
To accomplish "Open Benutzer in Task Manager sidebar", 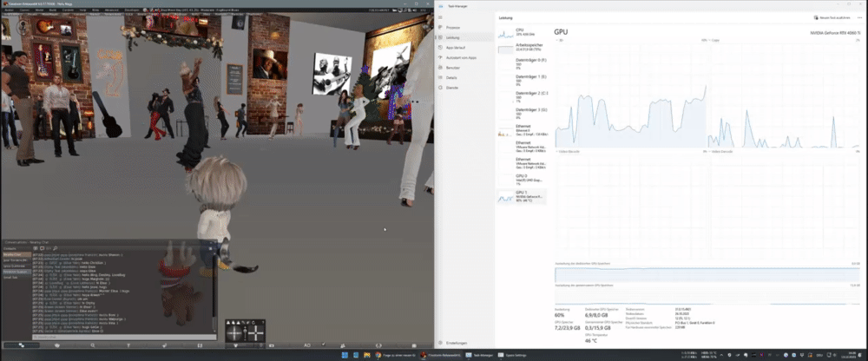I will pos(464,68).
